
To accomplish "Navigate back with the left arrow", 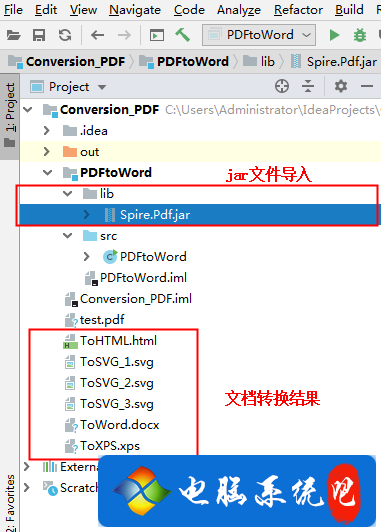I will (x=97, y=35).
